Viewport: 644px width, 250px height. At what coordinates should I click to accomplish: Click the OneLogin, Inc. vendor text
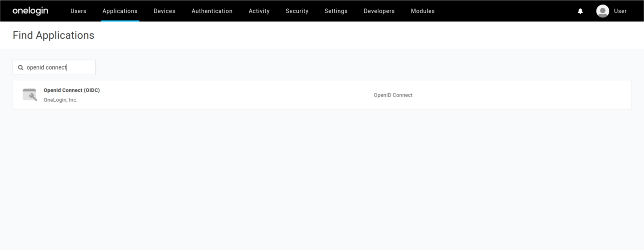click(60, 100)
